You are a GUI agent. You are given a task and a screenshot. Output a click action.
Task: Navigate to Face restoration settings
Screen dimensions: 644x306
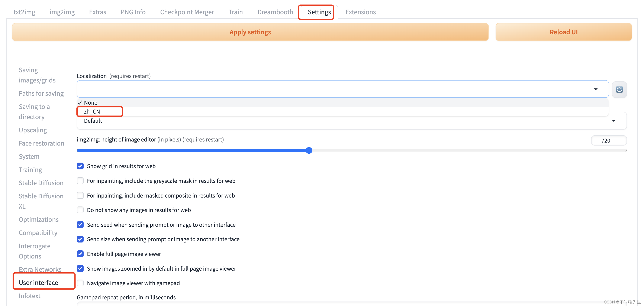click(42, 143)
